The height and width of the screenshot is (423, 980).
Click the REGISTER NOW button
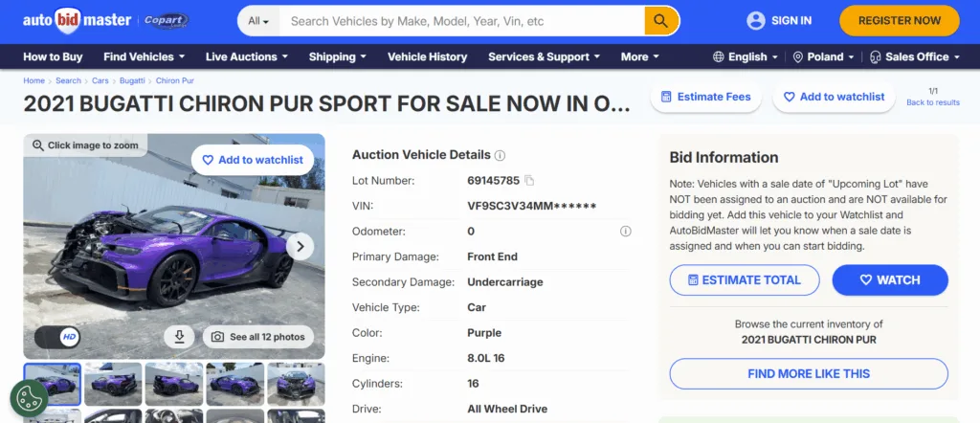point(899,20)
